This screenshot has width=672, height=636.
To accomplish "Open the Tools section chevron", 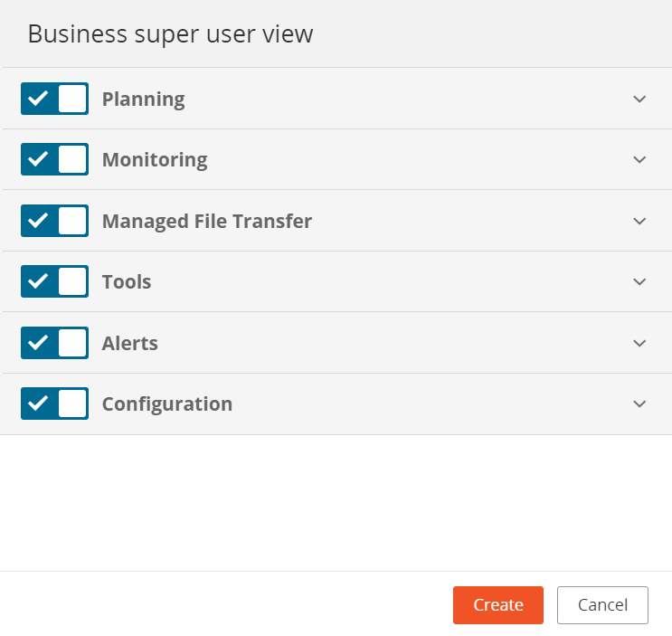I will point(639,281).
